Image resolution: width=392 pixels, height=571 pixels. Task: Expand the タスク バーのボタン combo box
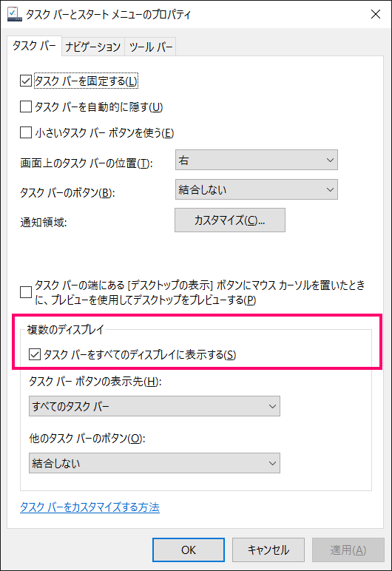coord(257,189)
